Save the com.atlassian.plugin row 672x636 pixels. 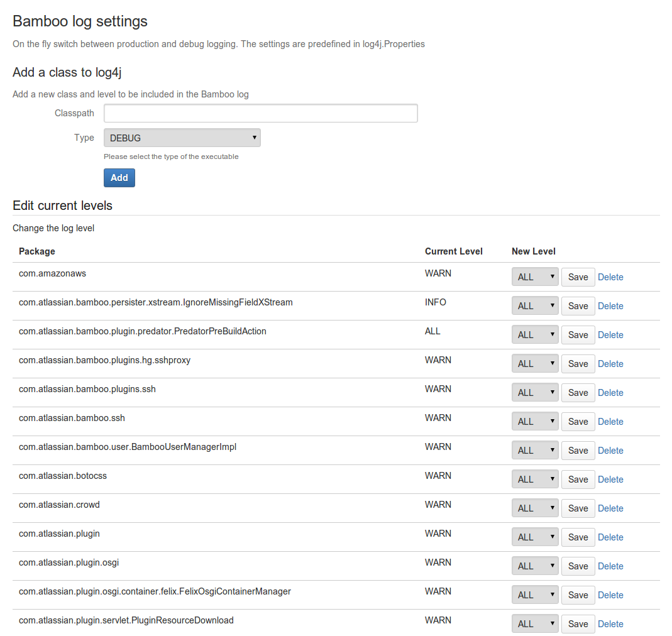(x=578, y=537)
